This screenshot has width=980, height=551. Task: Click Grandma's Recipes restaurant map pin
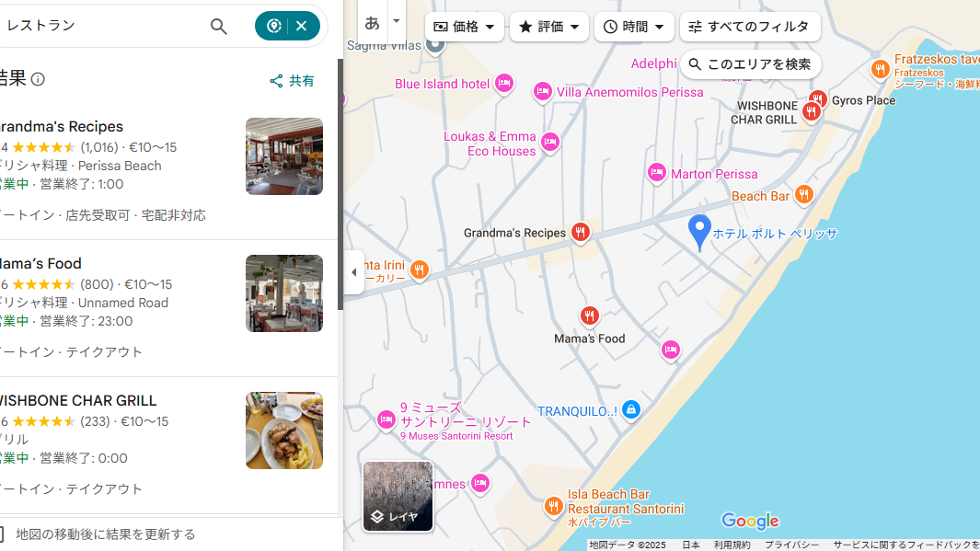(x=580, y=232)
